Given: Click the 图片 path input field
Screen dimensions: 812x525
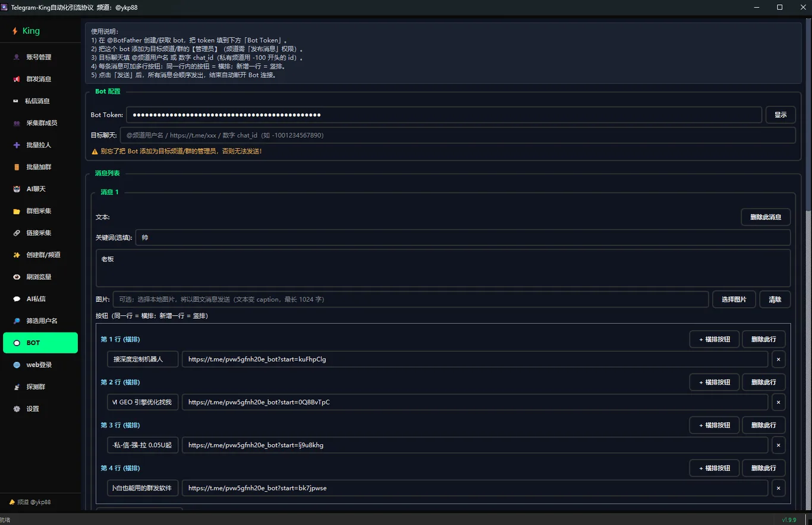Looking at the screenshot, I should (411, 299).
